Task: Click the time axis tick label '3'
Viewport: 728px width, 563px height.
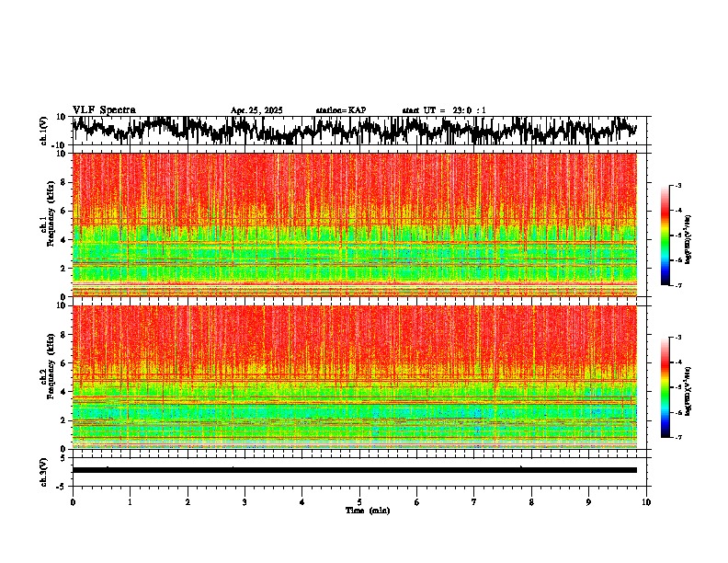Action: (245, 502)
